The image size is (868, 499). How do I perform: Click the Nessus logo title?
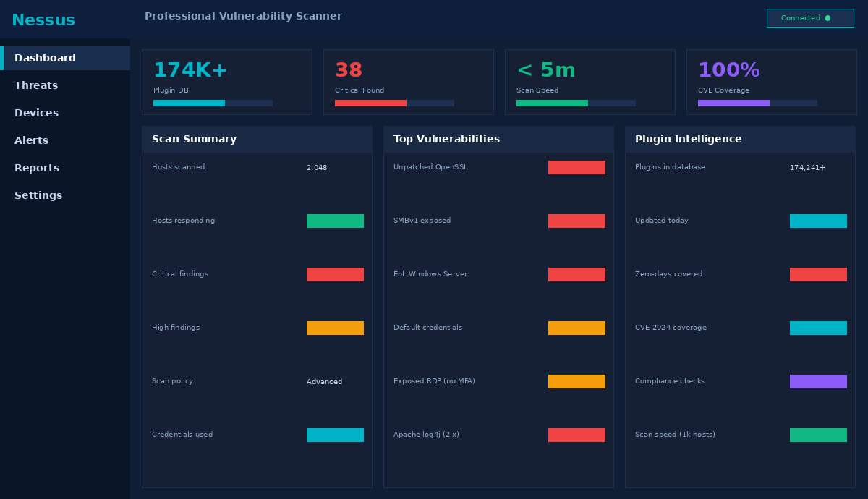43,20
